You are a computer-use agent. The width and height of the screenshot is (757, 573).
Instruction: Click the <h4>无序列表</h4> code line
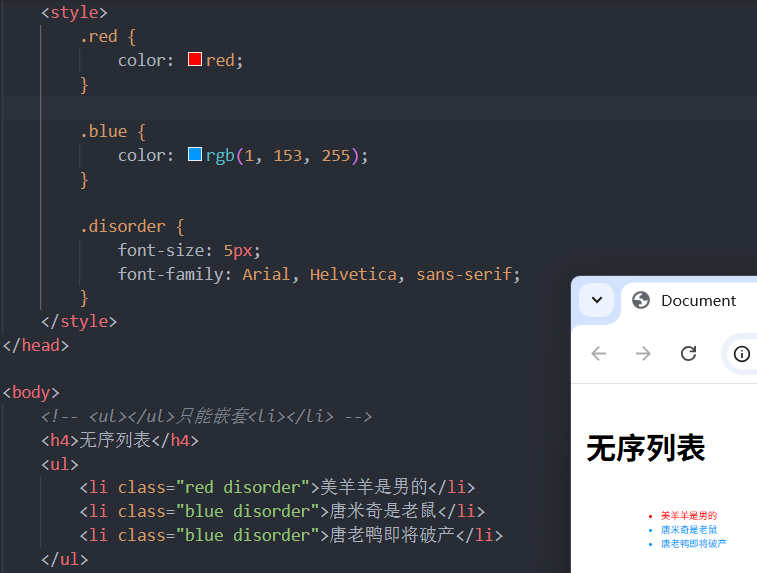coord(120,440)
